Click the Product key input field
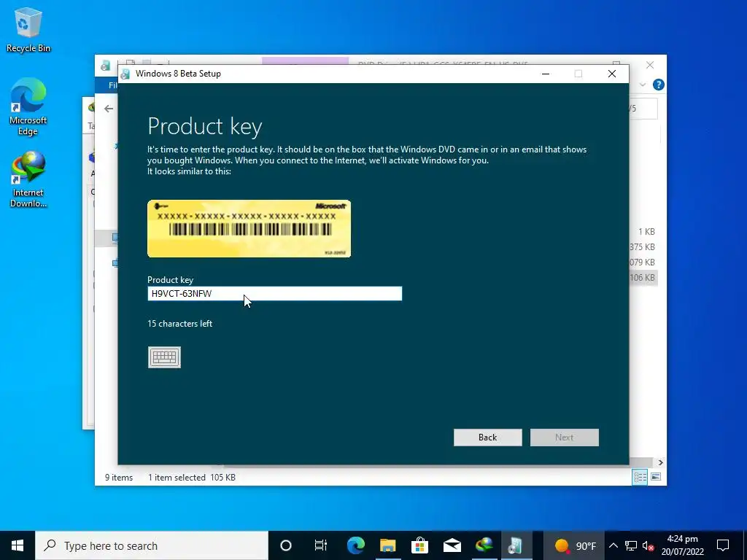The width and height of the screenshot is (747, 560). click(x=274, y=294)
